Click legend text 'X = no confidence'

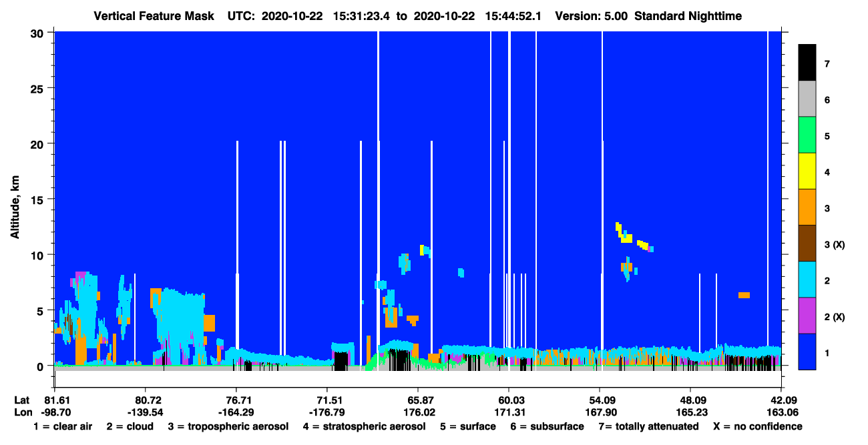click(758, 426)
